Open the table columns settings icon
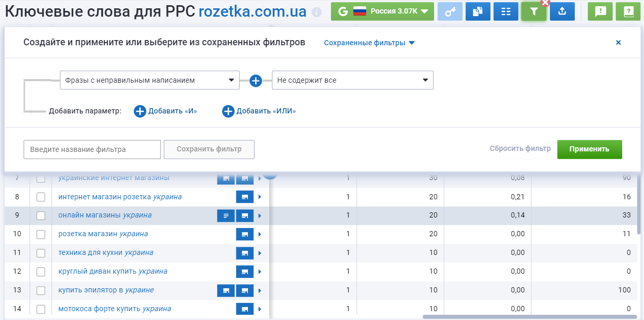This screenshot has height=320, width=644. tap(506, 11)
